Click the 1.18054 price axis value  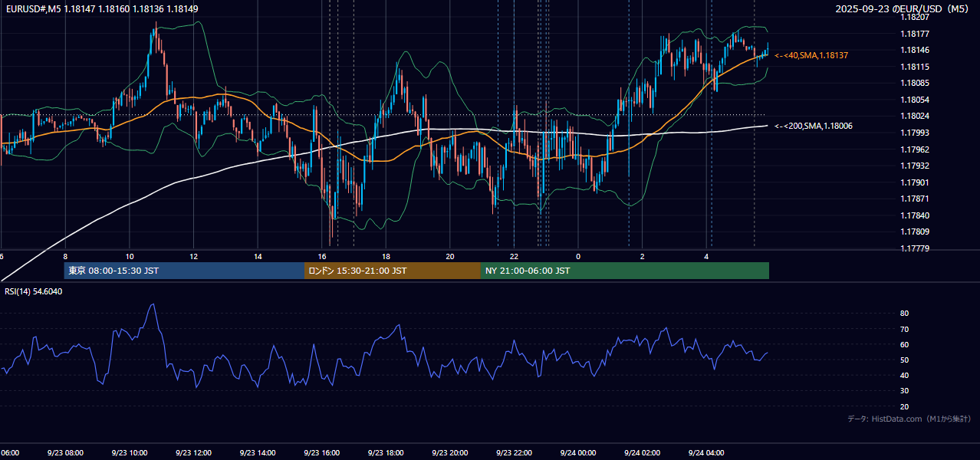point(916,100)
